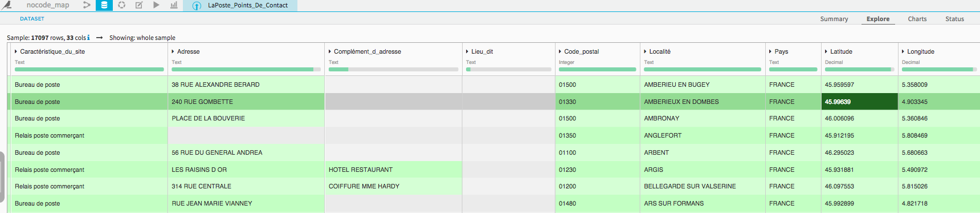980x213 pixels.
Task: Expand the Localité column menu
Action: point(645,51)
